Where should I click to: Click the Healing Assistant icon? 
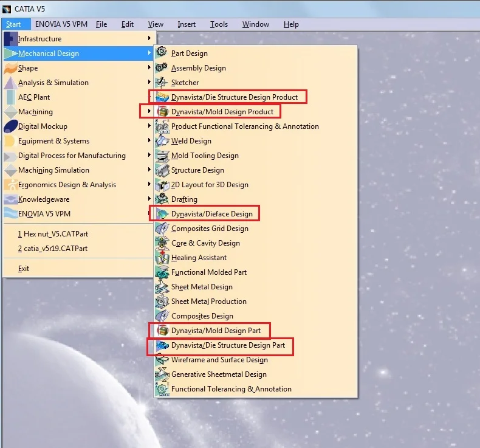pyautogui.click(x=162, y=258)
